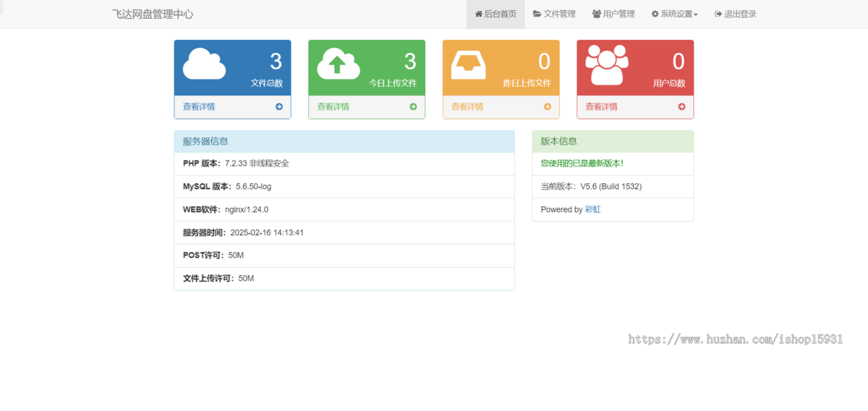Image resolution: width=868 pixels, height=411 pixels.
Task: Click orange arrow circle in 昨日上传文件 card
Action: [548, 106]
